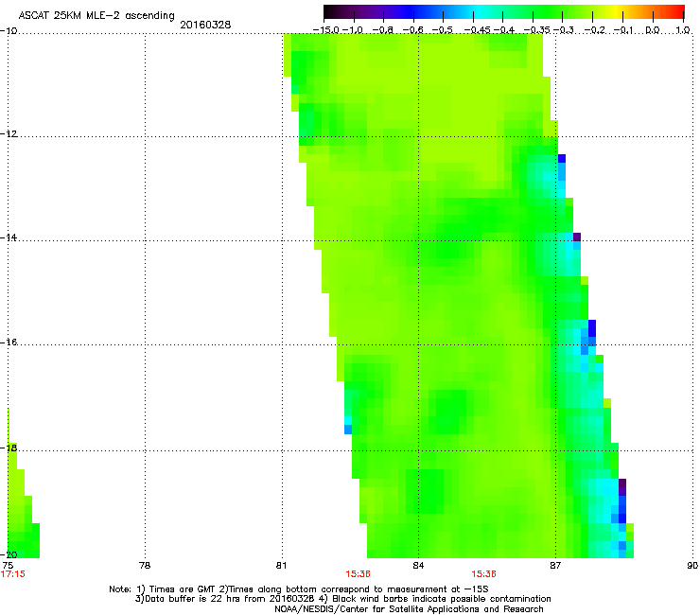Click the -20 latitude axis label
The height and width of the screenshot is (615, 700).
point(9,554)
